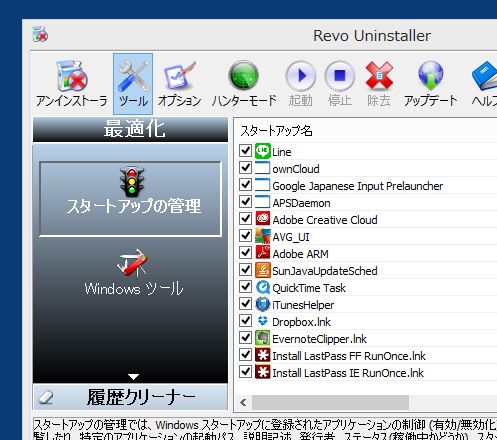Image resolution: width=497 pixels, height=440 pixels.
Task: Toggle Google Japanese Input Prelauncher checkbox
Action: pyautogui.click(x=245, y=185)
